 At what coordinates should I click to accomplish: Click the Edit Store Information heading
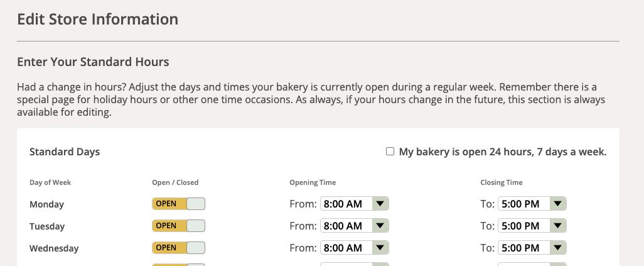coord(97,19)
